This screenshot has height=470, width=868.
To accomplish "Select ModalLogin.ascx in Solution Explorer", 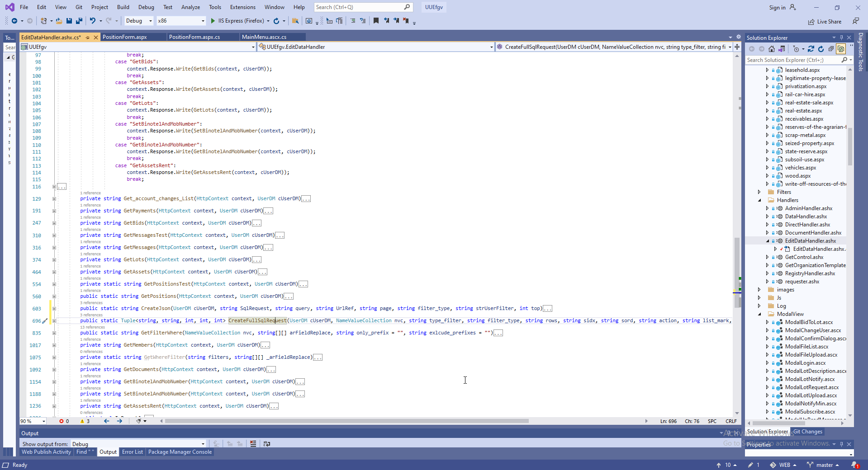I will coord(805,363).
